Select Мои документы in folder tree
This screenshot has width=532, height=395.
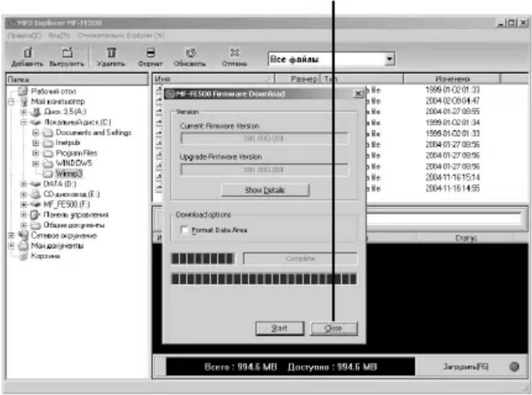[x=57, y=246]
